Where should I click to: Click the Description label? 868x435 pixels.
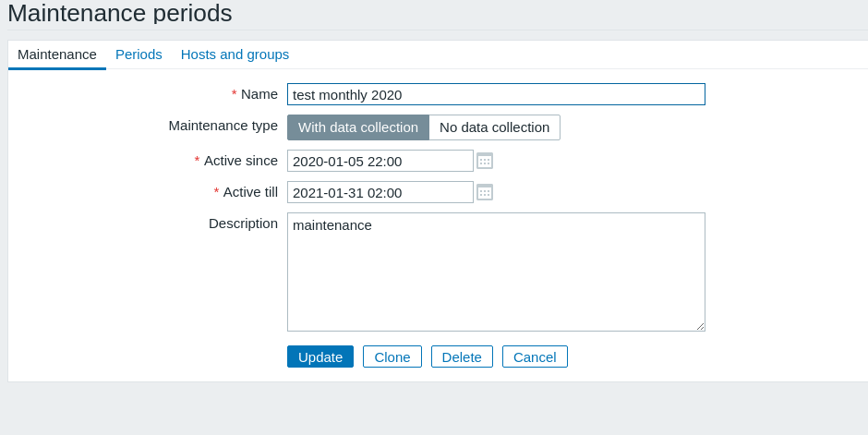click(x=243, y=224)
